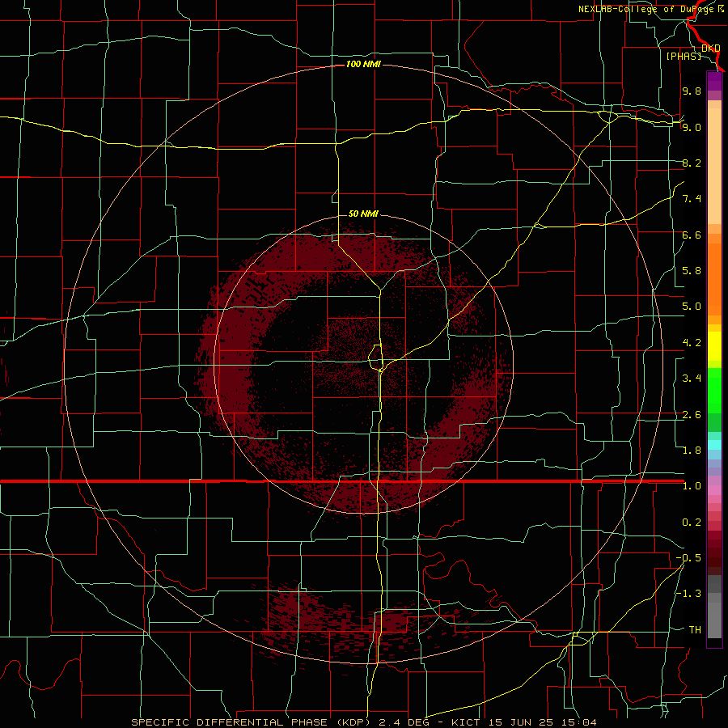Viewport: 728px width, 728px height.
Task: Click the 2.6 value on color scale
Action: point(692,415)
